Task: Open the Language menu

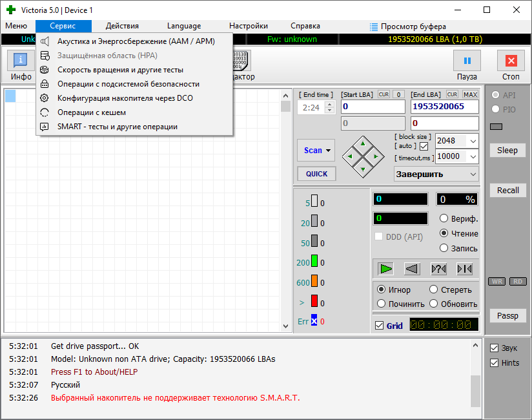Action: click(184, 26)
